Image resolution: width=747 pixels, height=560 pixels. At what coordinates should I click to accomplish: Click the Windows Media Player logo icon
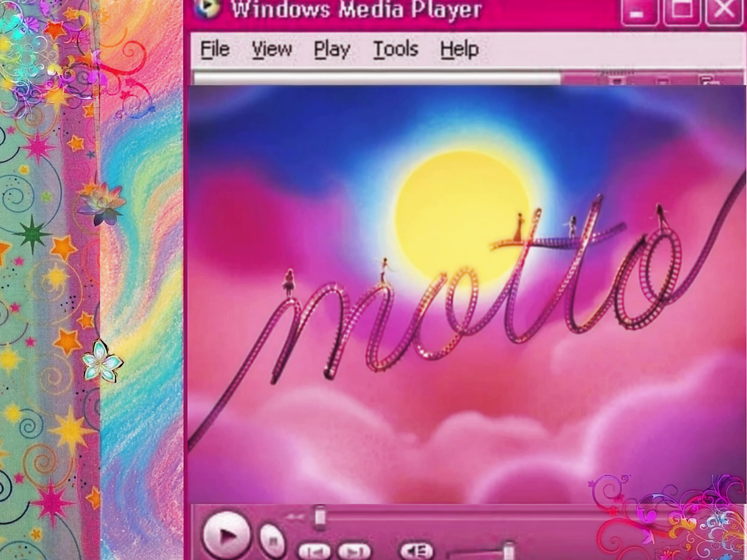[208, 9]
